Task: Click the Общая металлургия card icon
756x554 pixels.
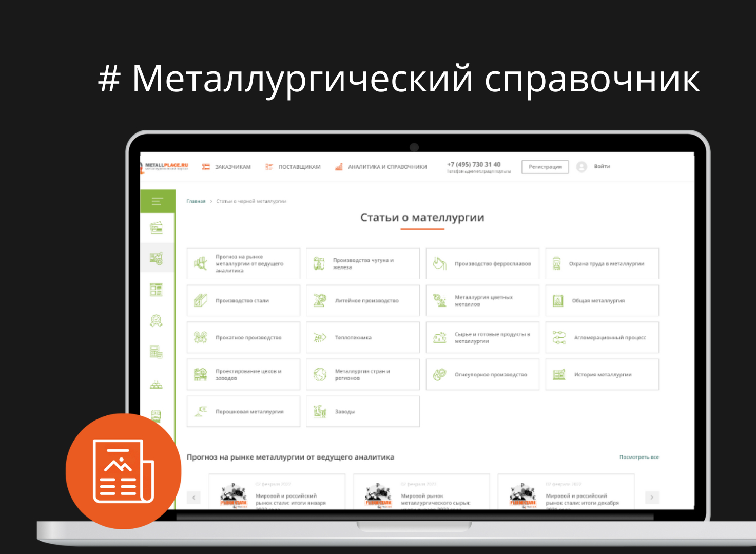Action: [558, 301]
